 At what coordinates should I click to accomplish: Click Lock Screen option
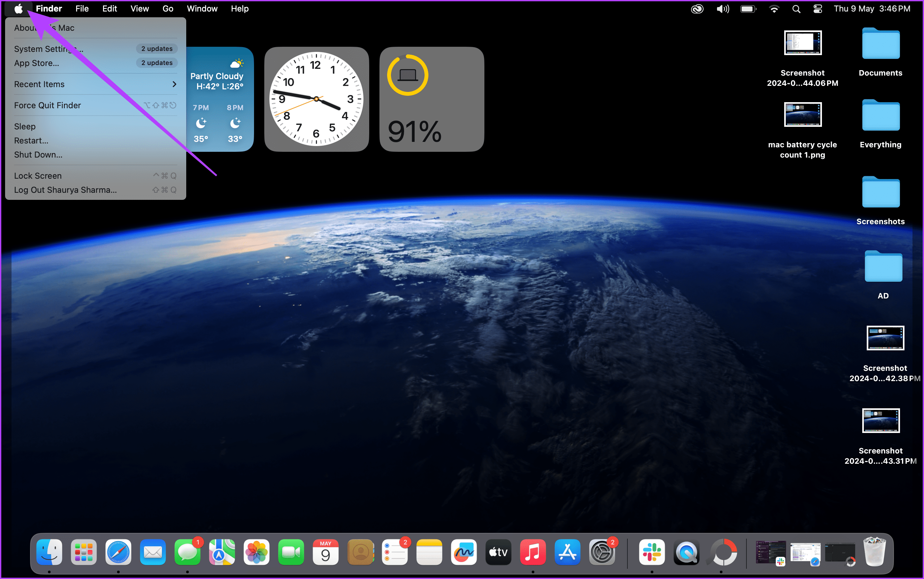(38, 175)
